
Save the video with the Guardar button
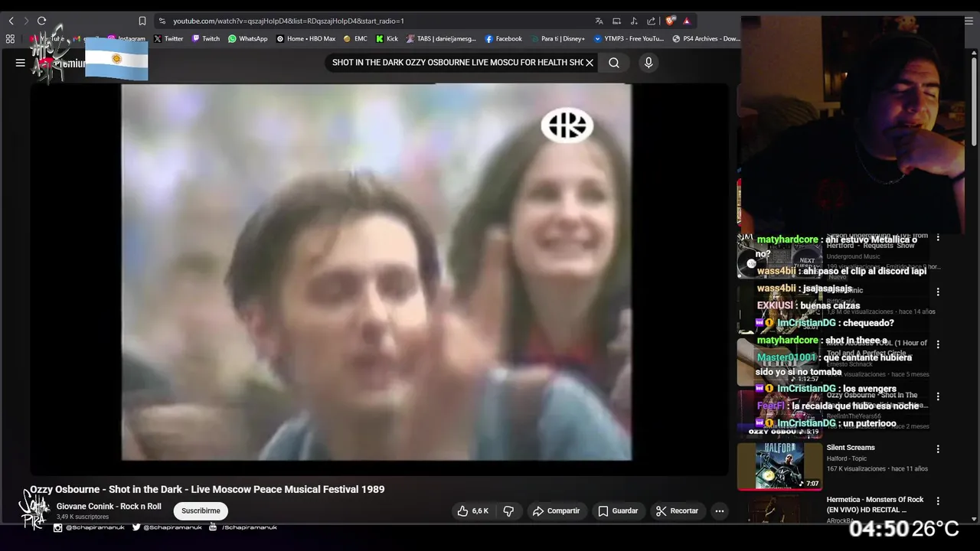coord(618,510)
